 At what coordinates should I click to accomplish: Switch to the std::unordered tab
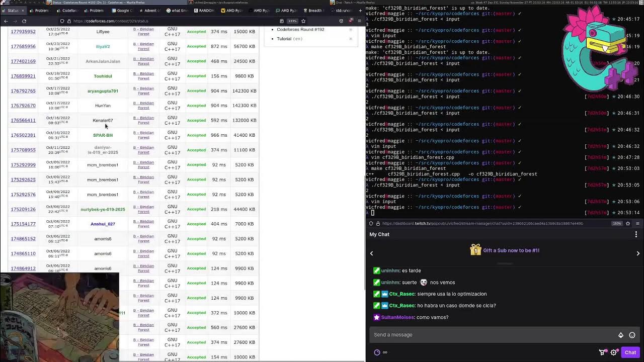[x=342, y=11]
